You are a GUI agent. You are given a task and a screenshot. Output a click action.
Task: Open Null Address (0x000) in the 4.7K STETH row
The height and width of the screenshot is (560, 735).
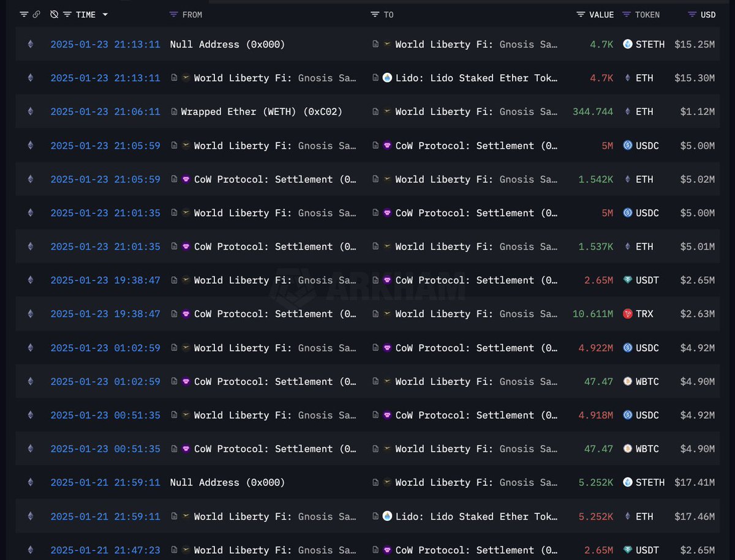tap(227, 44)
